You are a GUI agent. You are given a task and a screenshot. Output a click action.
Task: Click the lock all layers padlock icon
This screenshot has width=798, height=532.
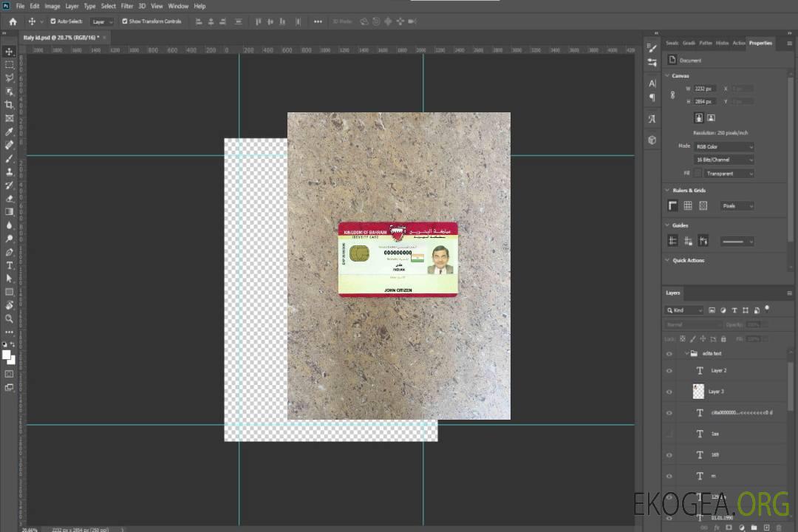click(723, 338)
